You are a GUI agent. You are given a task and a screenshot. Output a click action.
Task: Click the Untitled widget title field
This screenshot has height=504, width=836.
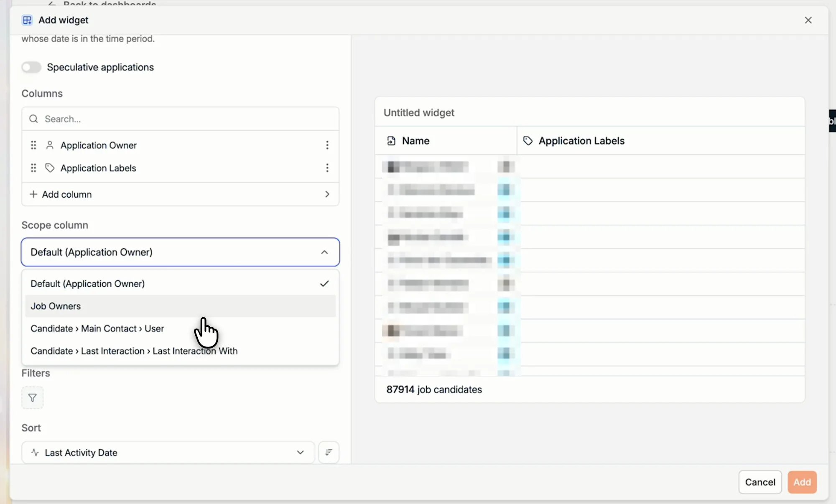point(419,113)
